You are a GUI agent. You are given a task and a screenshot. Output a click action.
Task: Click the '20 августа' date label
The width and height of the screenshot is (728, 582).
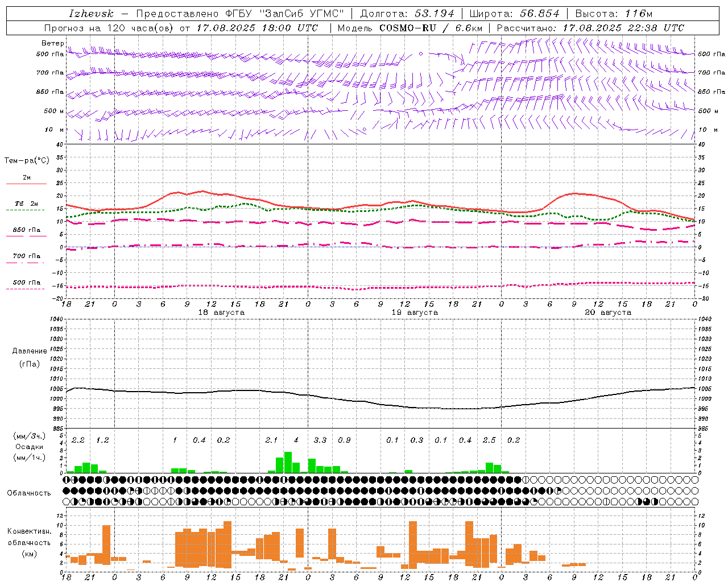(x=608, y=313)
